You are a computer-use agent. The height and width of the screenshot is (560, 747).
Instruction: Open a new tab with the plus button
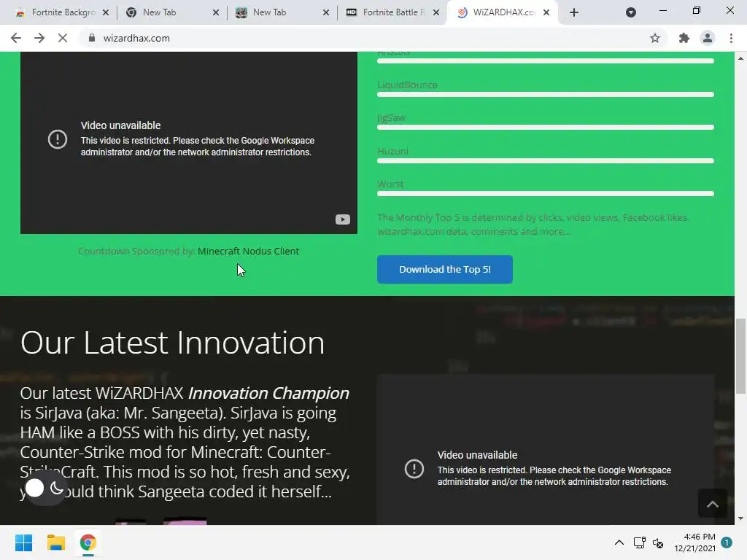(x=574, y=12)
